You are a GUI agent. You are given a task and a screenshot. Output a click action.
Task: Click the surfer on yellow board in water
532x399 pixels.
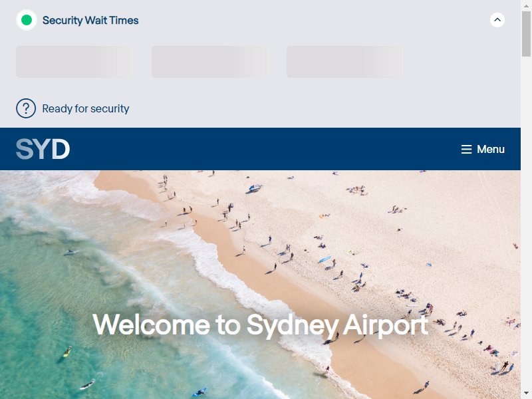click(x=68, y=352)
